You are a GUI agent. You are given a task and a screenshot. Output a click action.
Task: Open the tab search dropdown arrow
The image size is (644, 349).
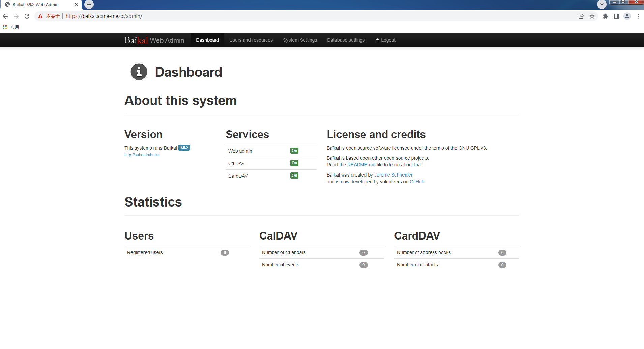[602, 4]
